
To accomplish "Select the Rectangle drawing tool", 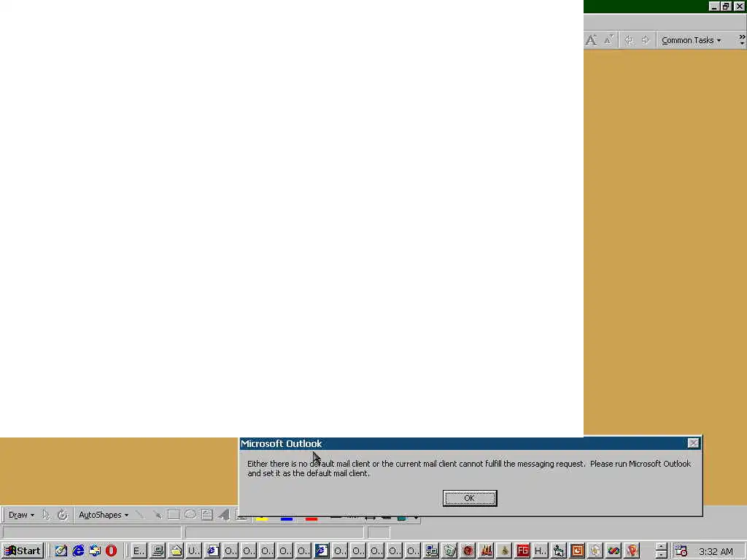I will pyautogui.click(x=174, y=515).
